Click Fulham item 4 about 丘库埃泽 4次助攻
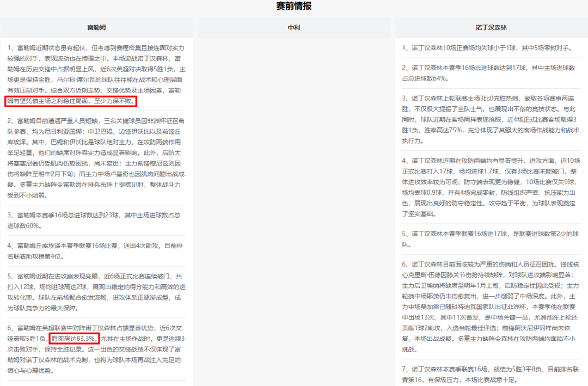Image resolution: width=588 pixels, height=386 pixels. click(96, 252)
